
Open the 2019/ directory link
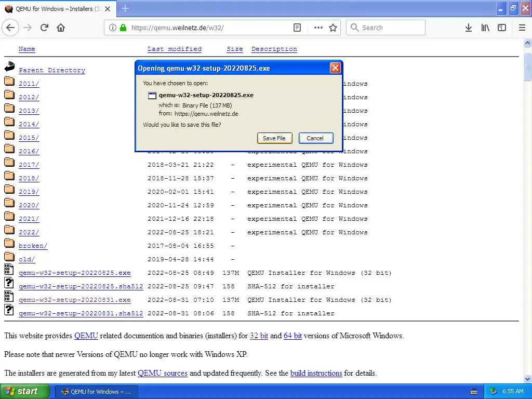[x=29, y=192]
